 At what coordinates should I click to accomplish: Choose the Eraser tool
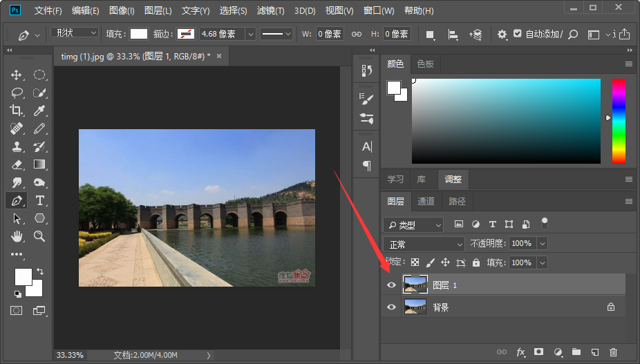tap(17, 164)
